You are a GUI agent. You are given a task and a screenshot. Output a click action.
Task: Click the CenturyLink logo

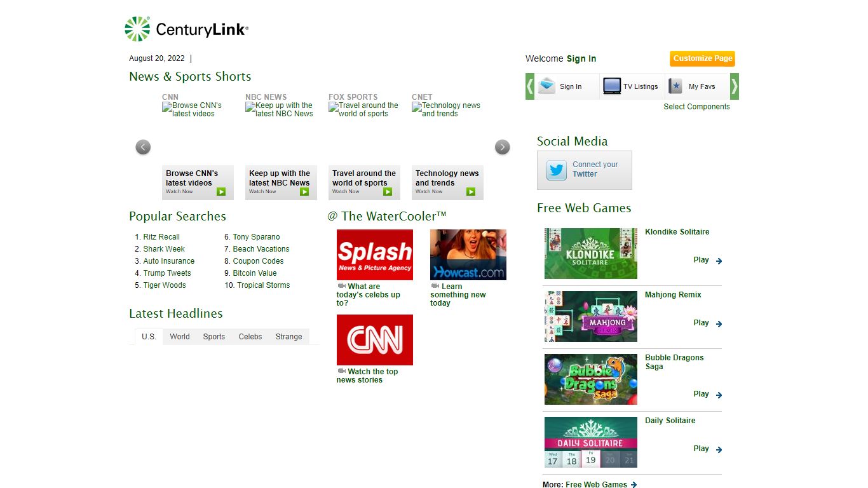click(x=186, y=29)
